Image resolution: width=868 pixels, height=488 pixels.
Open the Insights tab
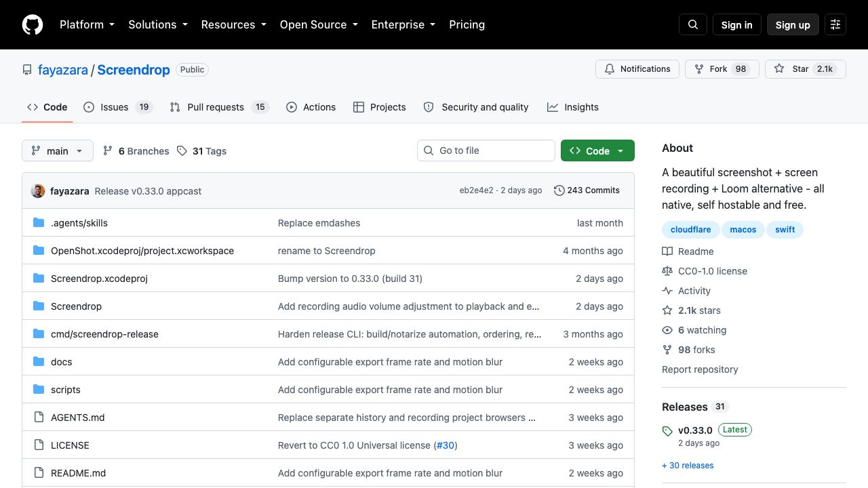[573, 107]
